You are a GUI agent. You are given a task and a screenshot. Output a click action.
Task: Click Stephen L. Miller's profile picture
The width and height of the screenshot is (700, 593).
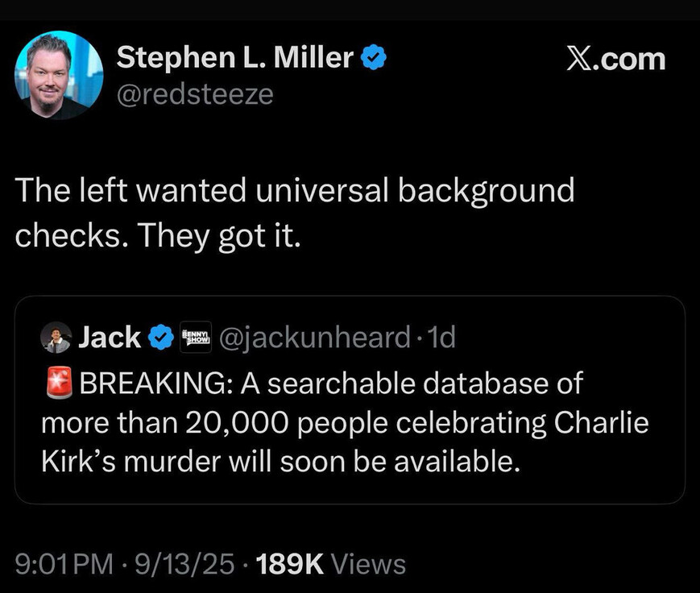[x=59, y=76]
